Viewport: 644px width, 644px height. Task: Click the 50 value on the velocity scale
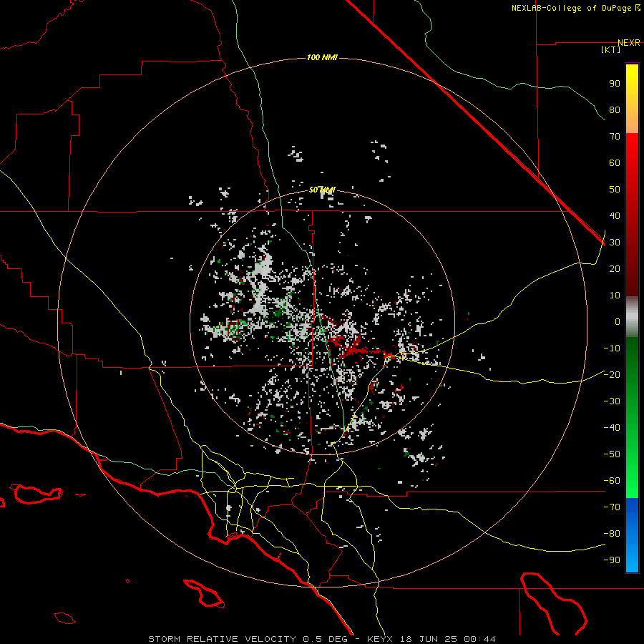click(x=615, y=190)
